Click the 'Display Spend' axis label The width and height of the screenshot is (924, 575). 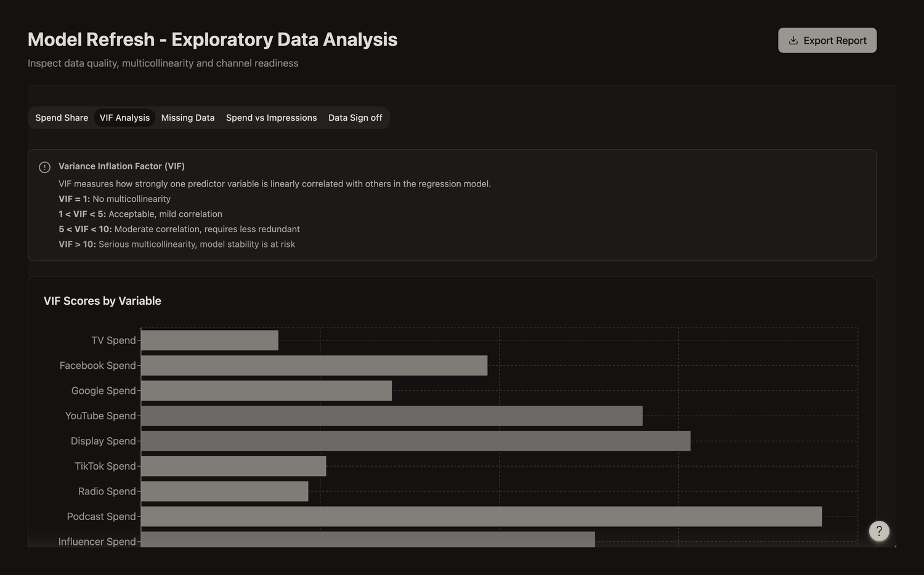pyautogui.click(x=103, y=441)
